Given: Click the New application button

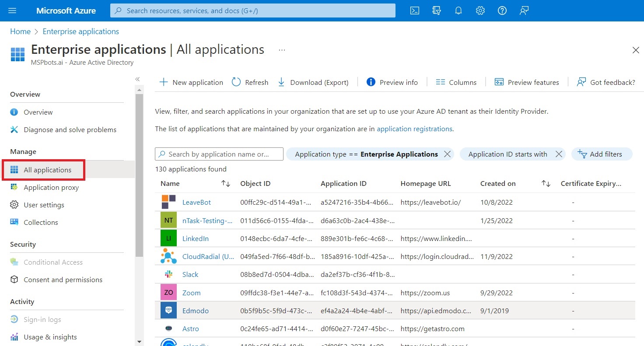Looking at the screenshot, I should point(191,82).
